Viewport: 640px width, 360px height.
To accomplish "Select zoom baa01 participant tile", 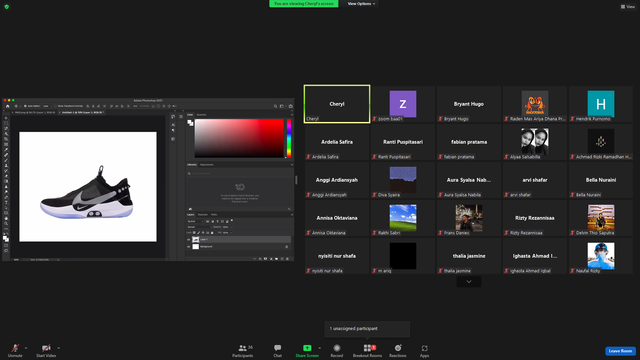I will 403,104.
